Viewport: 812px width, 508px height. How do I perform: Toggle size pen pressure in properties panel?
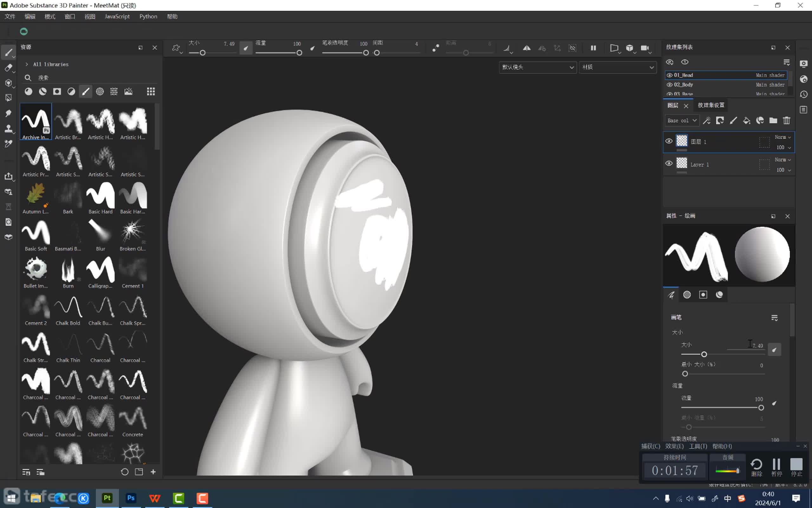[x=775, y=350]
